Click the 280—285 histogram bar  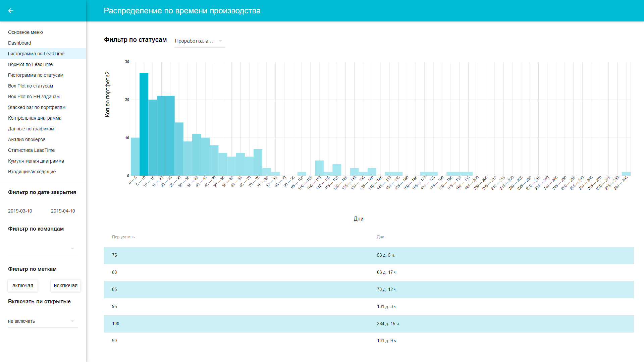click(x=626, y=174)
